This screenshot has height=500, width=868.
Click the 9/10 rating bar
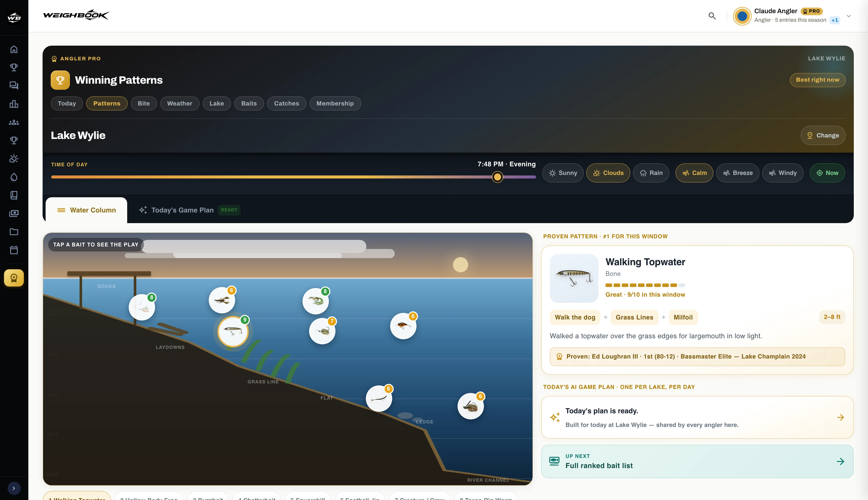coord(645,285)
